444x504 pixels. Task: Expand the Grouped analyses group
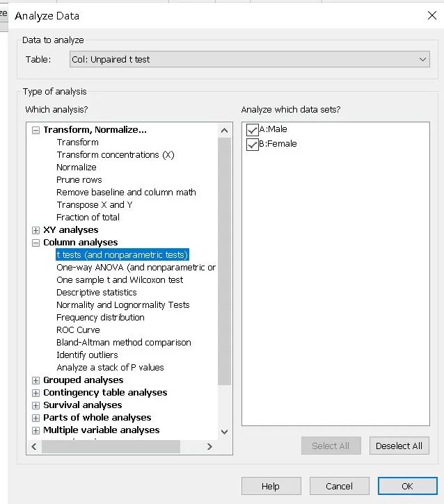tap(35, 380)
